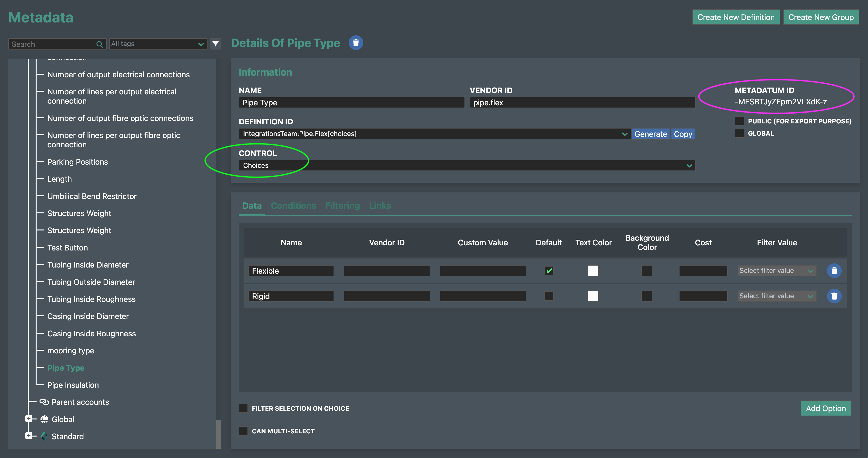This screenshot has height=458, width=868.
Task: Click the Custom Value field for Rigid
Action: click(483, 296)
